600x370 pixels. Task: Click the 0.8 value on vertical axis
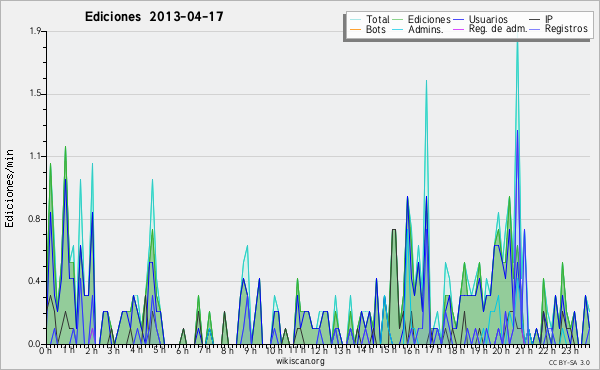tap(35, 219)
